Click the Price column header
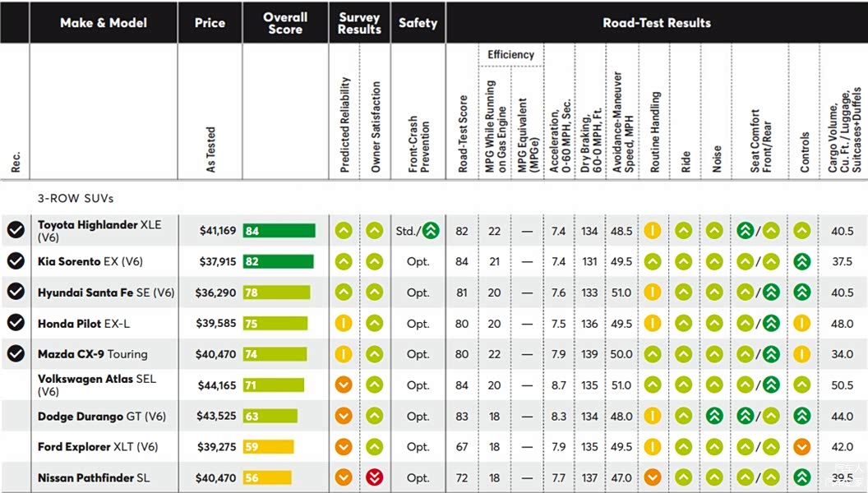The width and height of the screenshot is (868, 493). point(210,23)
